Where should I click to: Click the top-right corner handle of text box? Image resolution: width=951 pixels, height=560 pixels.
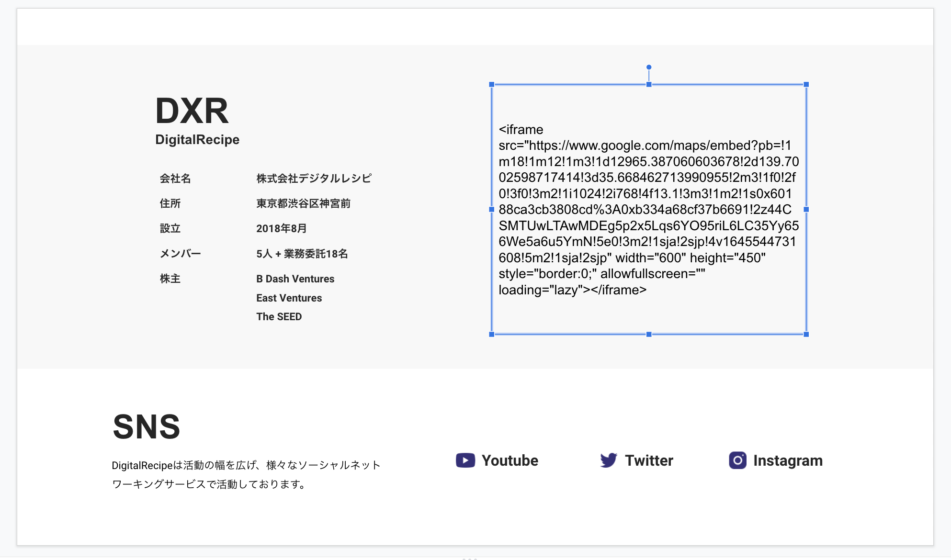point(806,85)
